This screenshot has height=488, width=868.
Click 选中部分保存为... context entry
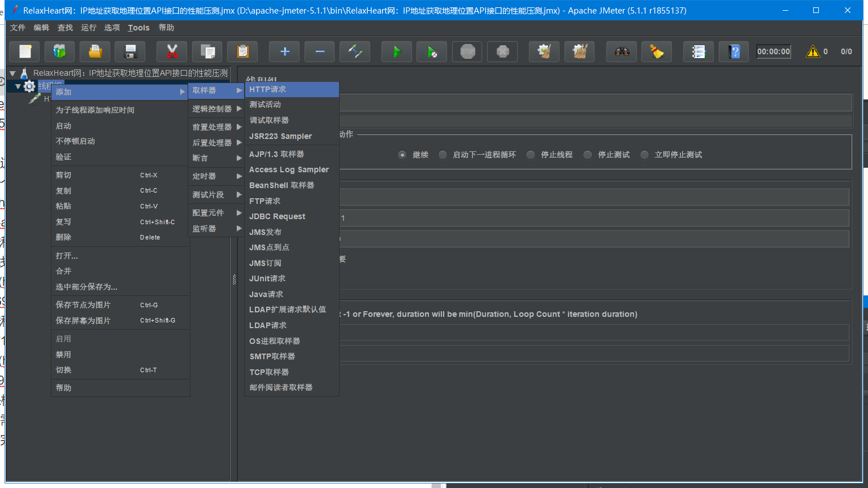120,287
